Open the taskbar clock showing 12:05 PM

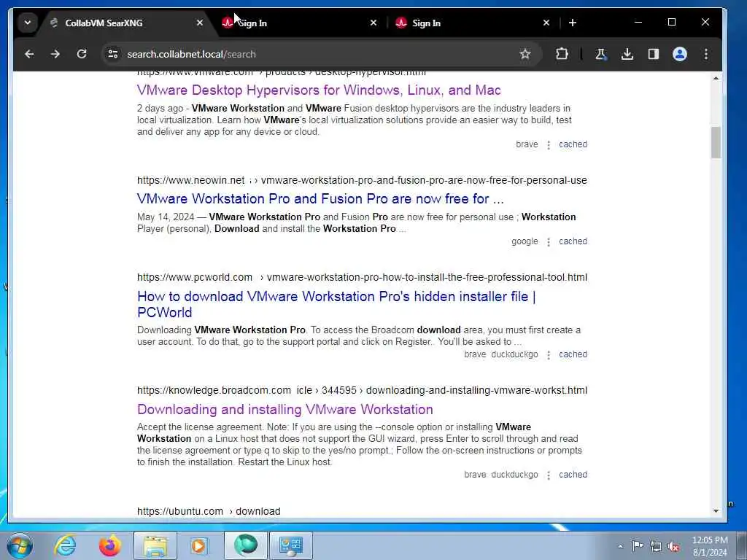click(709, 546)
